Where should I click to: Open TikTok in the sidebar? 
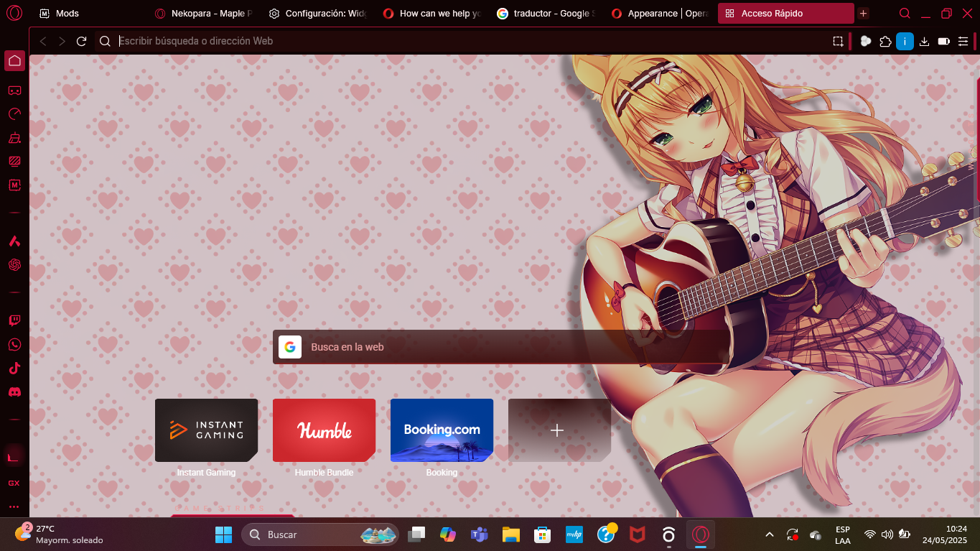pyautogui.click(x=14, y=369)
